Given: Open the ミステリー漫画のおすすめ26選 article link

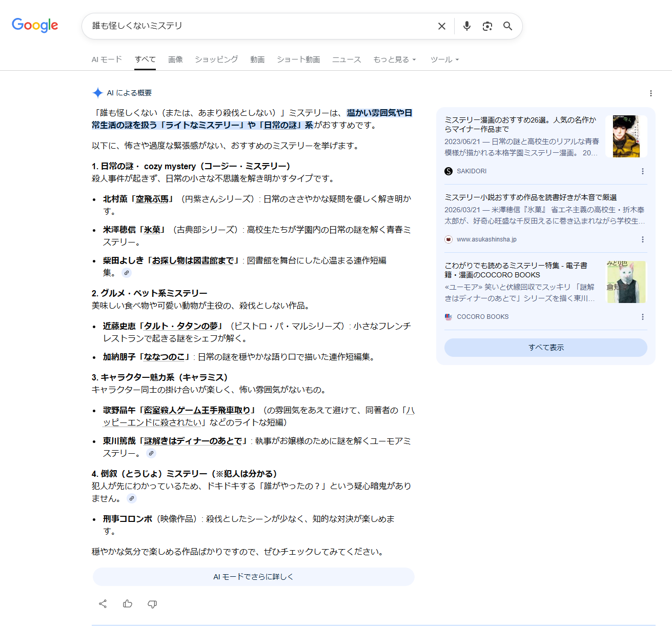Looking at the screenshot, I should 520,124.
